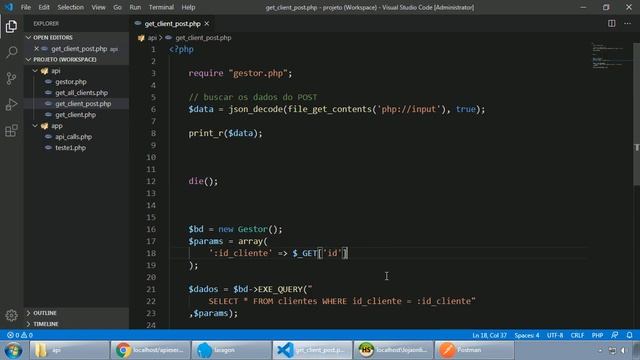The image size is (640, 360).
Task: Open get_client.php from the explorer tree
Action: [x=77, y=115]
